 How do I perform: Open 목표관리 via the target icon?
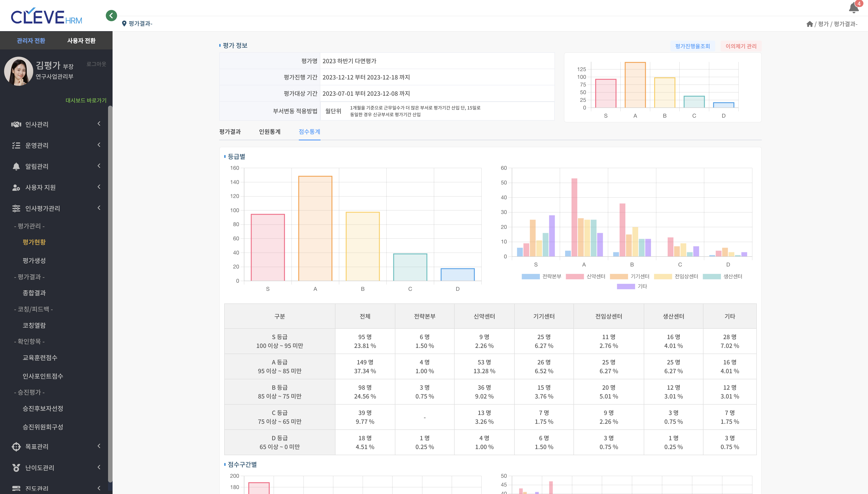click(x=16, y=447)
